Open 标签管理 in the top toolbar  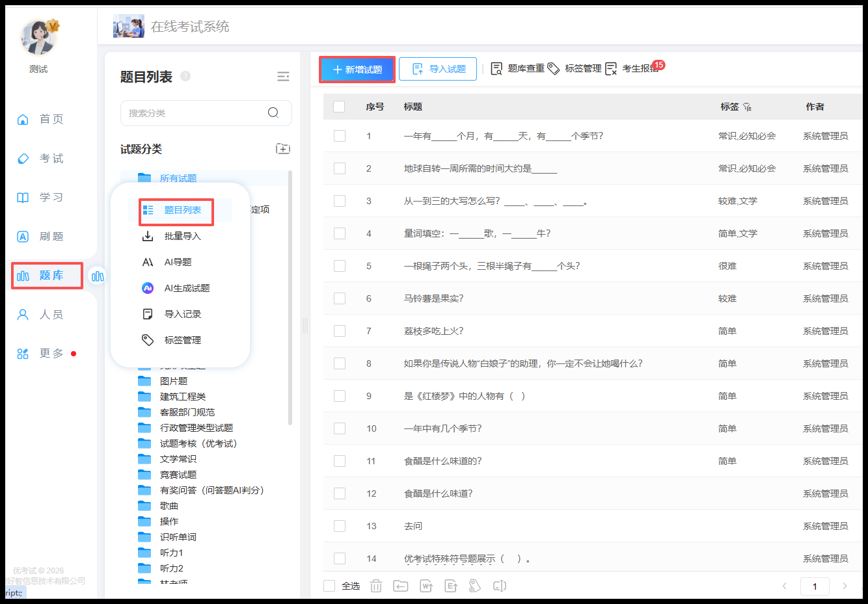(575, 68)
